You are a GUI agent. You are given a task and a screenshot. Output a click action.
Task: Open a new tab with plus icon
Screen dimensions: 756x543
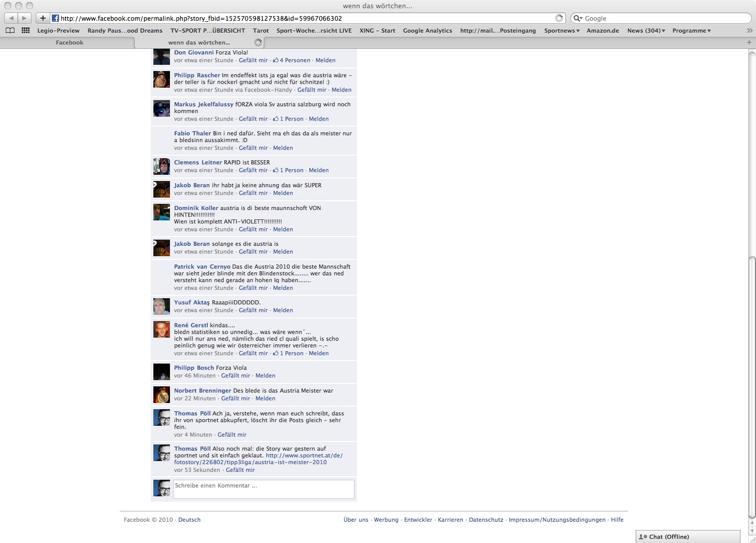tap(749, 43)
